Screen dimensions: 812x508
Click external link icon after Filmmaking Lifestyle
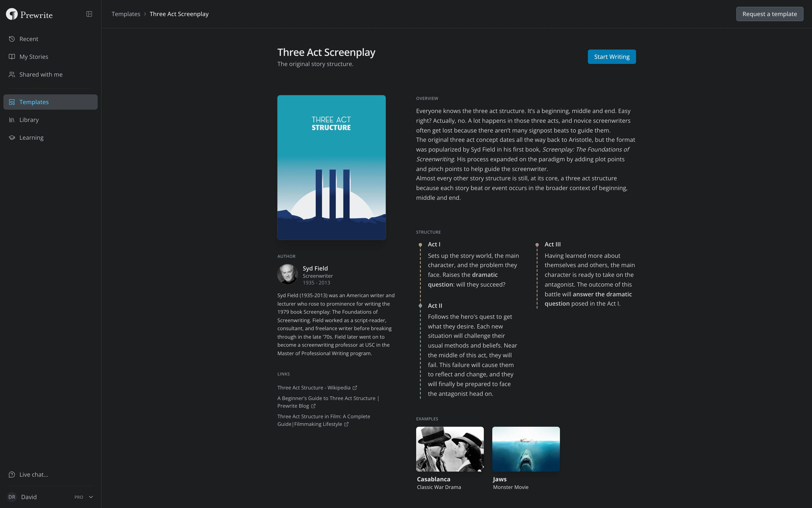tap(346, 424)
